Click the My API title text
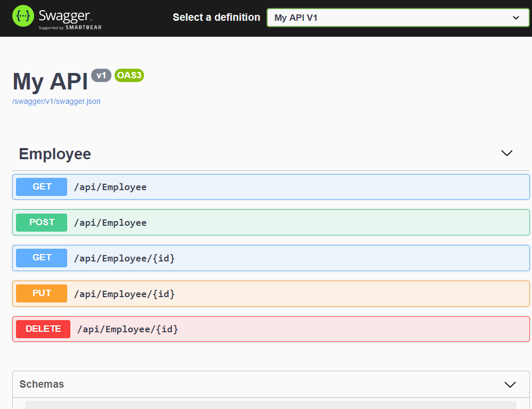The width and height of the screenshot is (532, 409). click(50, 81)
